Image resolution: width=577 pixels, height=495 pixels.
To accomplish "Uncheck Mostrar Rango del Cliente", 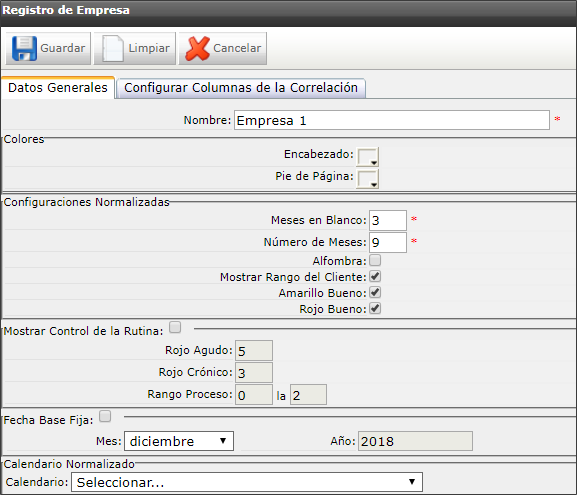I will (375, 276).
